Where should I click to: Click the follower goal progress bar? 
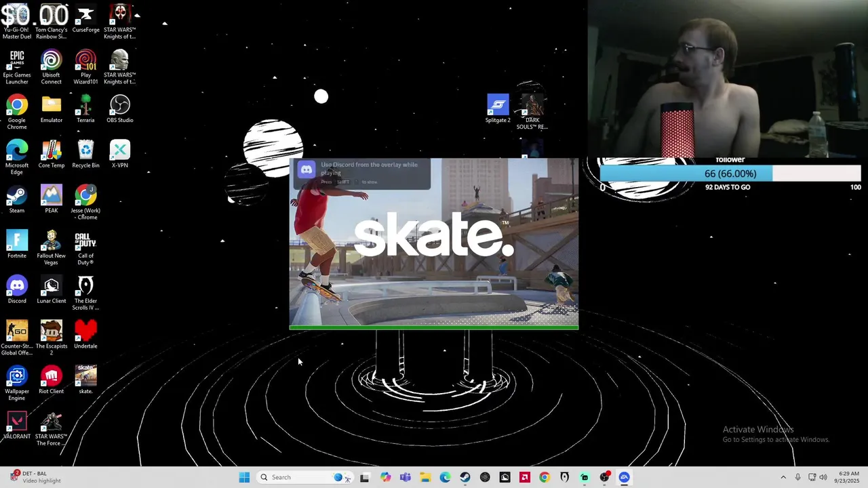click(730, 174)
